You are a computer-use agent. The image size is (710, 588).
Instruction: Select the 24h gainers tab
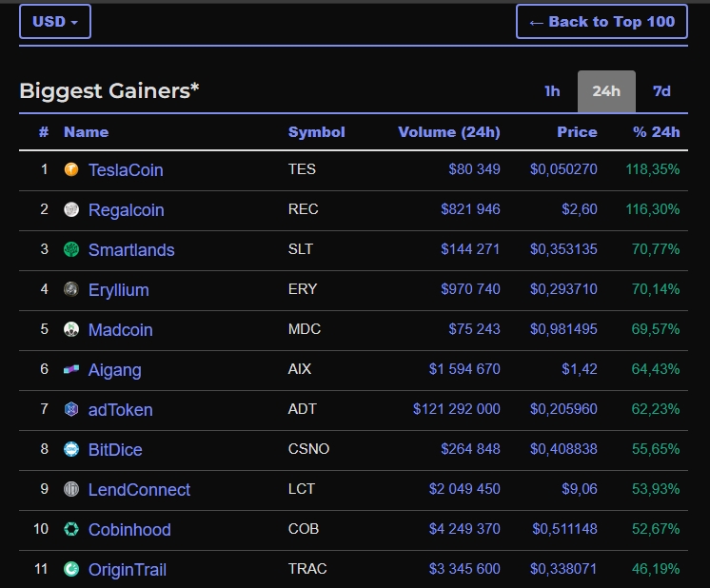pyautogui.click(x=606, y=91)
